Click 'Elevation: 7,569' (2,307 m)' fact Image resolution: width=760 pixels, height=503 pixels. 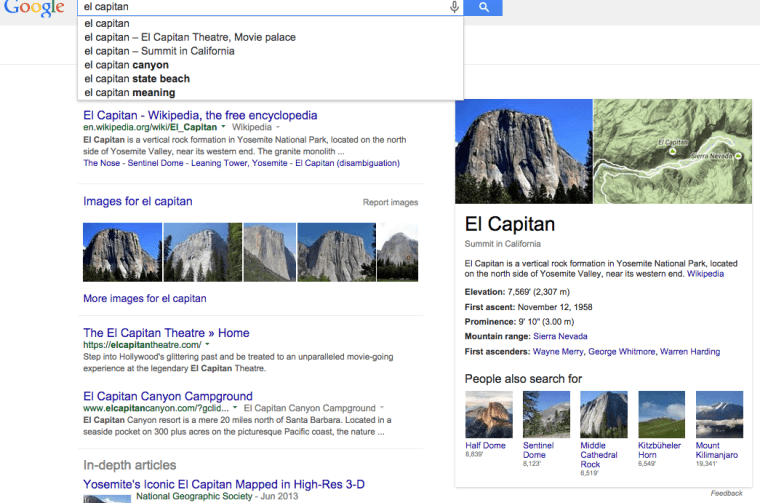coord(517,292)
